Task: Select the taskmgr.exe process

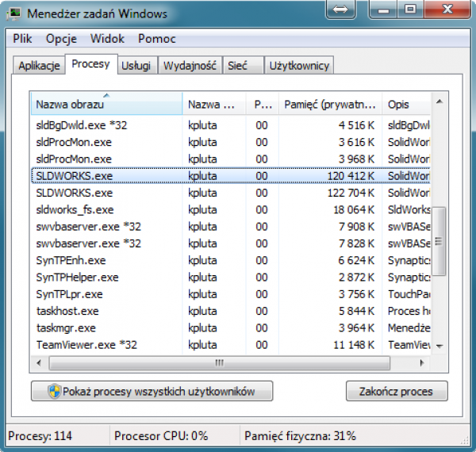Action: click(230, 328)
